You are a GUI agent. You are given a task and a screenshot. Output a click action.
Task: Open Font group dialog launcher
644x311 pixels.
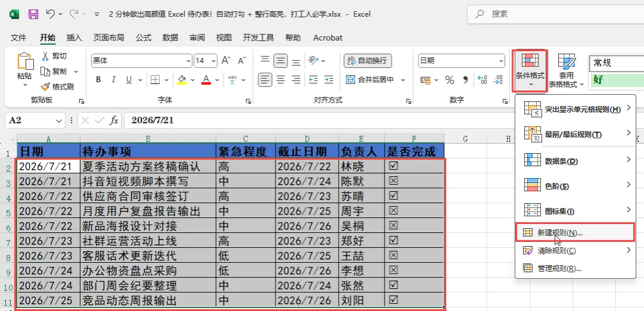[x=248, y=101]
